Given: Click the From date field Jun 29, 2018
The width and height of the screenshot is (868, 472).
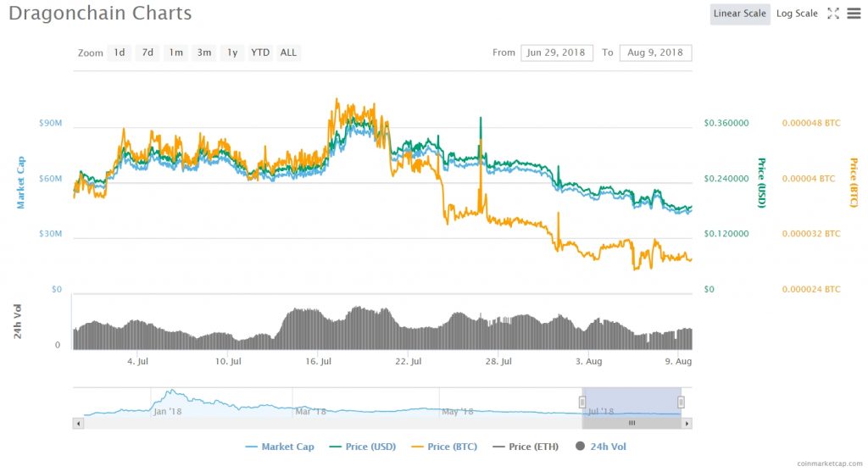Looking at the screenshot, I should click(556, 53).
